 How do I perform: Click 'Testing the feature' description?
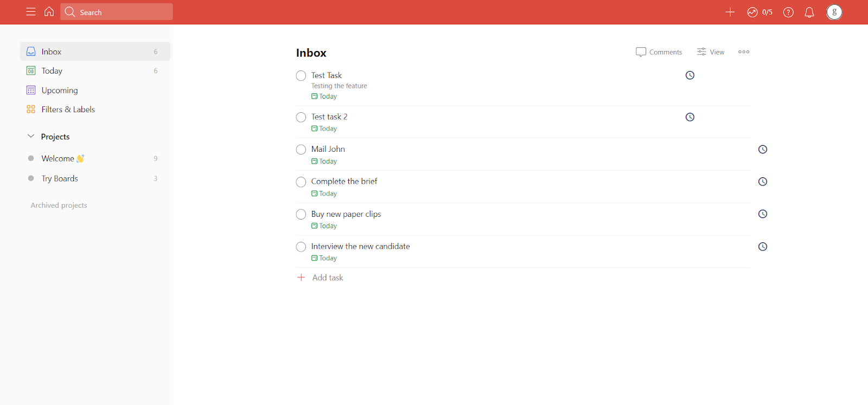[x=339, y=86]
